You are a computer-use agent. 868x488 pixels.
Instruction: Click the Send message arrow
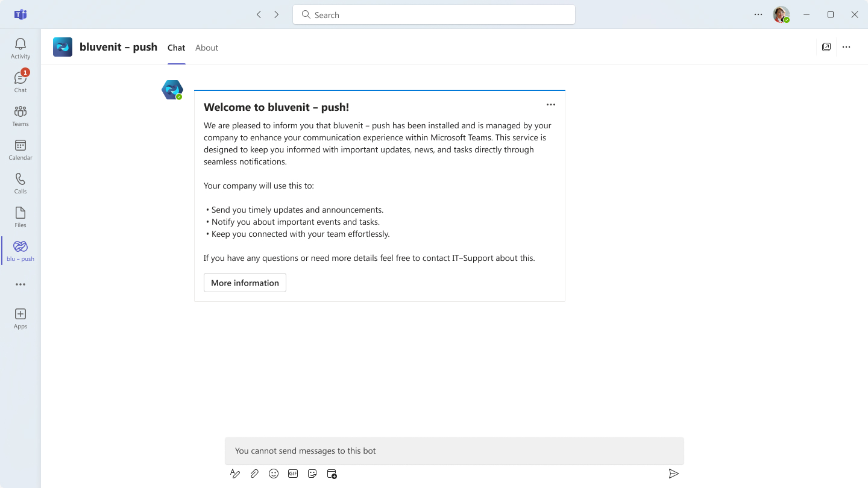[674, 474]
